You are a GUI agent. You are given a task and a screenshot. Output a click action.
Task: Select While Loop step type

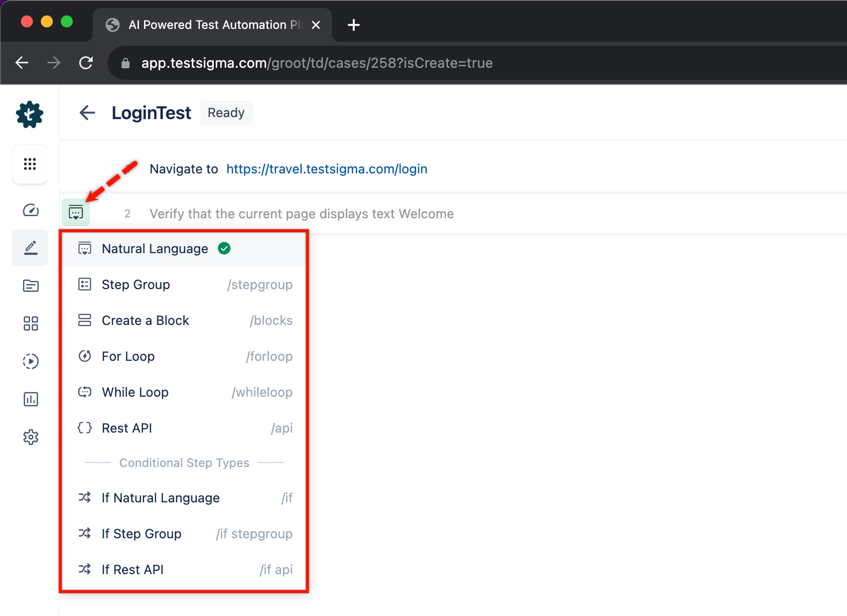tap(183, 392)
